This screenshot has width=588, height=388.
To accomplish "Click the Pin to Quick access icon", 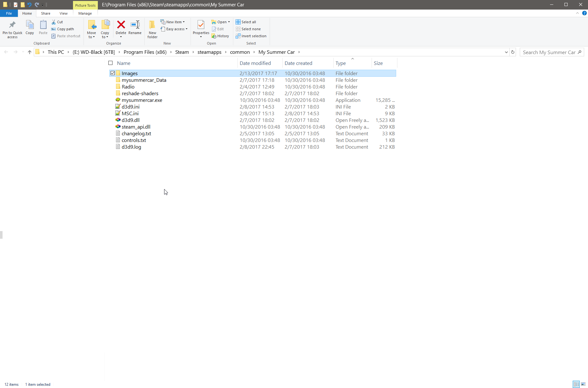I will pyautogui.click(x=12, y=25).
